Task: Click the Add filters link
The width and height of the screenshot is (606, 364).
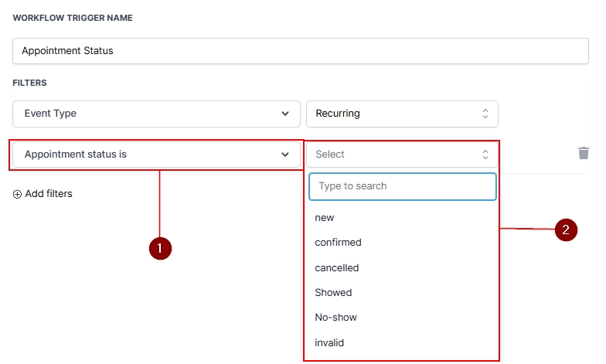Action: tap(48, 194)
